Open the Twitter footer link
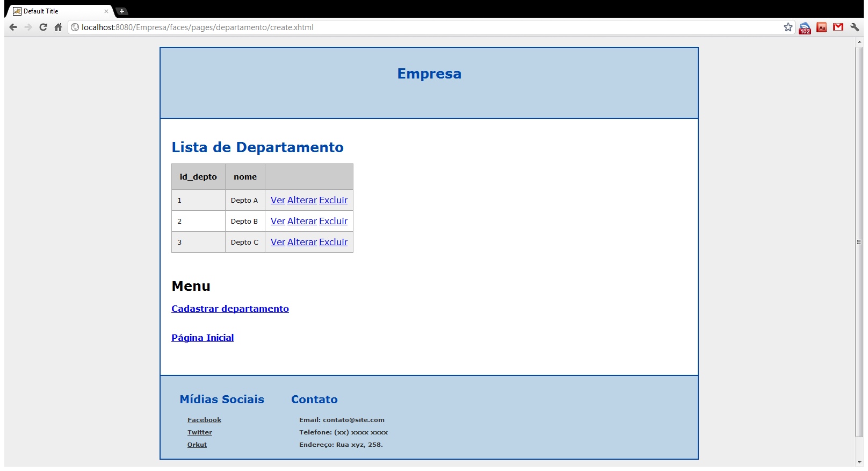 200,432
